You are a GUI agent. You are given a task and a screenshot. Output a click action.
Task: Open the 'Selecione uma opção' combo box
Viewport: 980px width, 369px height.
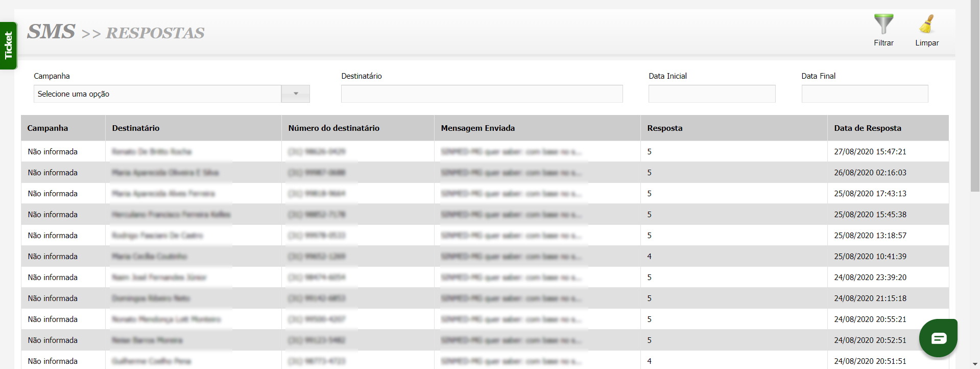point(157,94)
